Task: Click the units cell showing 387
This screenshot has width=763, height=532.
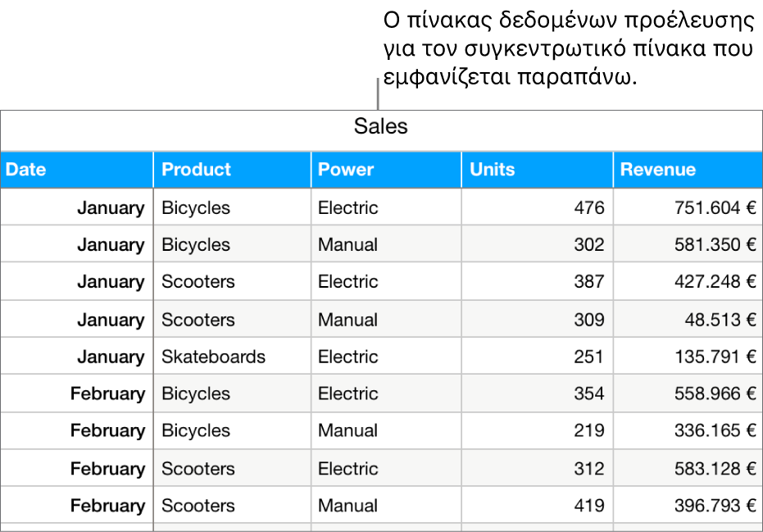Action: tap(588, 282)
